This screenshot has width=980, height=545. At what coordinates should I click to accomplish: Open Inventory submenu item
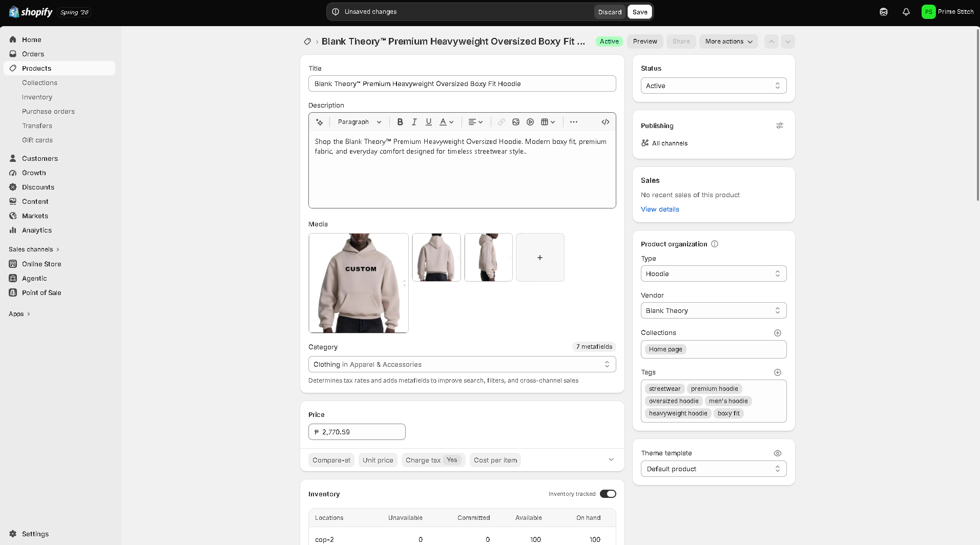pyautogui.click(x=37, y=97)
